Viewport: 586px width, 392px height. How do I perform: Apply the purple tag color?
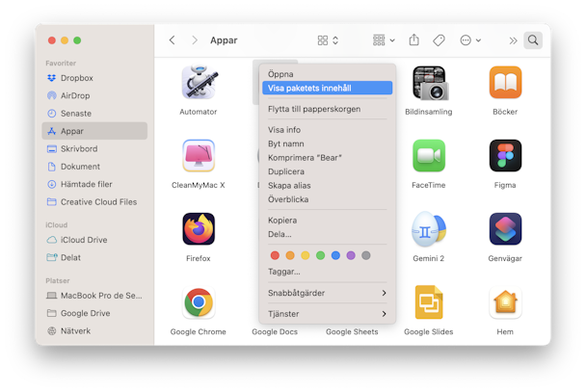point(351,255)
